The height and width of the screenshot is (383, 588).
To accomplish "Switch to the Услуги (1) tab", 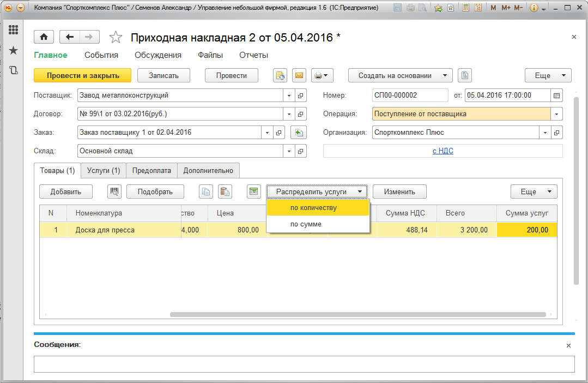I will click(104, 171).
